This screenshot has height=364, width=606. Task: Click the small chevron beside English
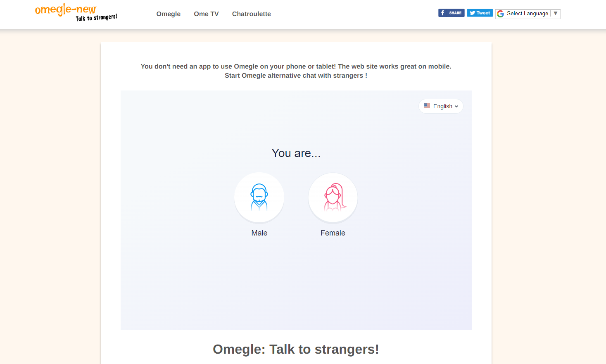click(456, 107)
